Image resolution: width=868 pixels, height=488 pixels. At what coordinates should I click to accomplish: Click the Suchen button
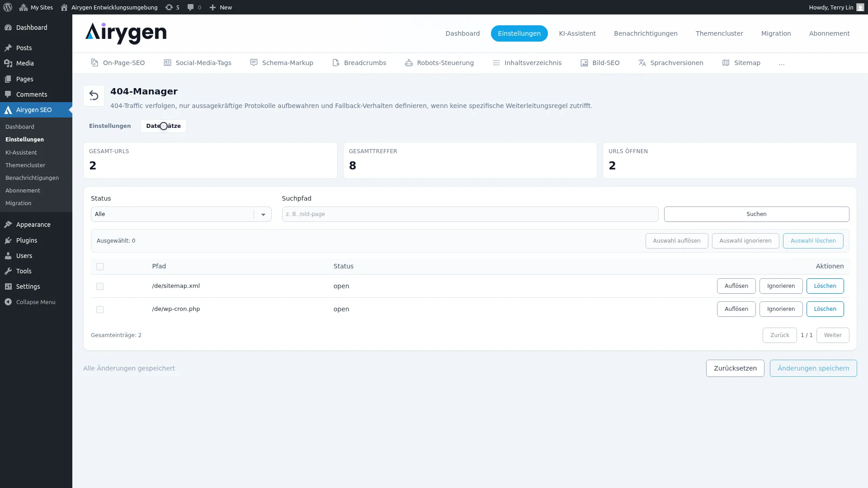756,214
